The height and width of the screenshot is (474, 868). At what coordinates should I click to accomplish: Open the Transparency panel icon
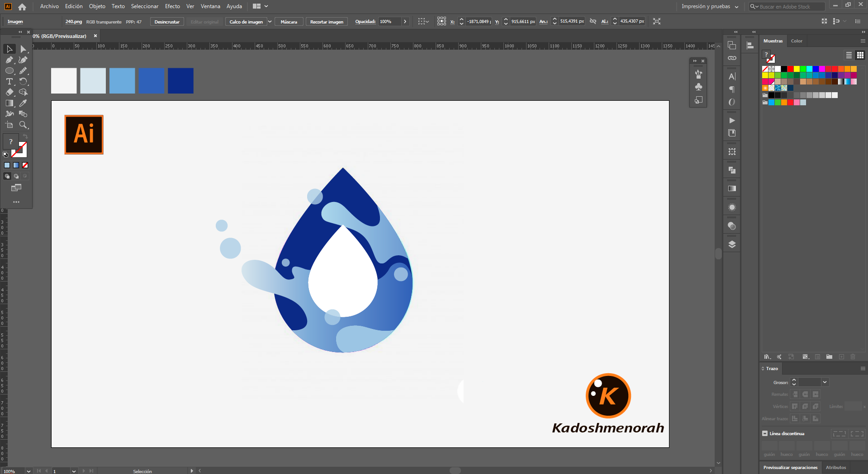click(732, 226)
